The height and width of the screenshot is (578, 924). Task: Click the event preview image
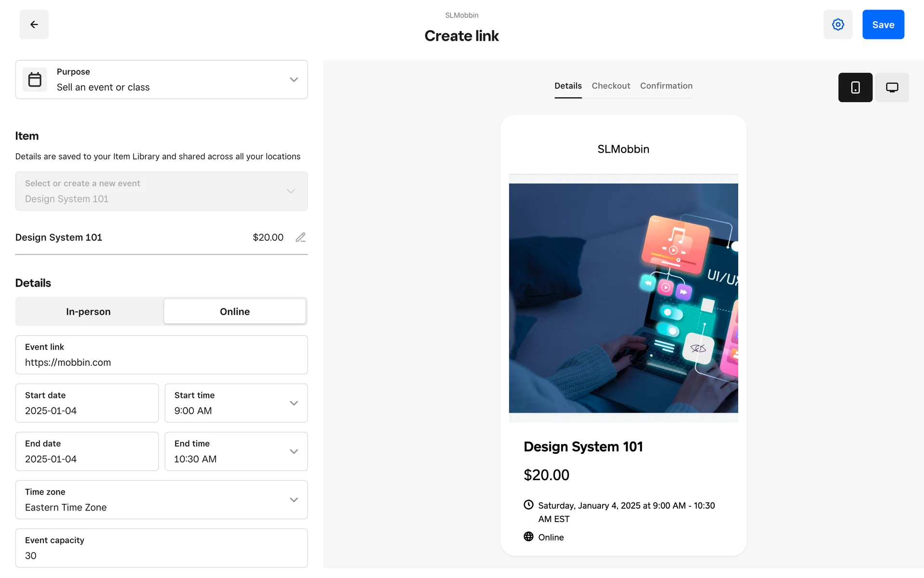click(623, 298)
